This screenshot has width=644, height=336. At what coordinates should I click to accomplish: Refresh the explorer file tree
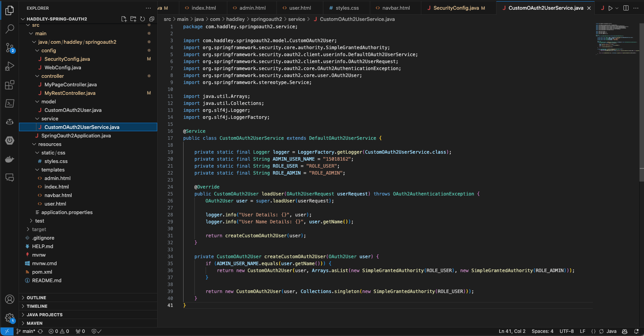tap(143, 19)
